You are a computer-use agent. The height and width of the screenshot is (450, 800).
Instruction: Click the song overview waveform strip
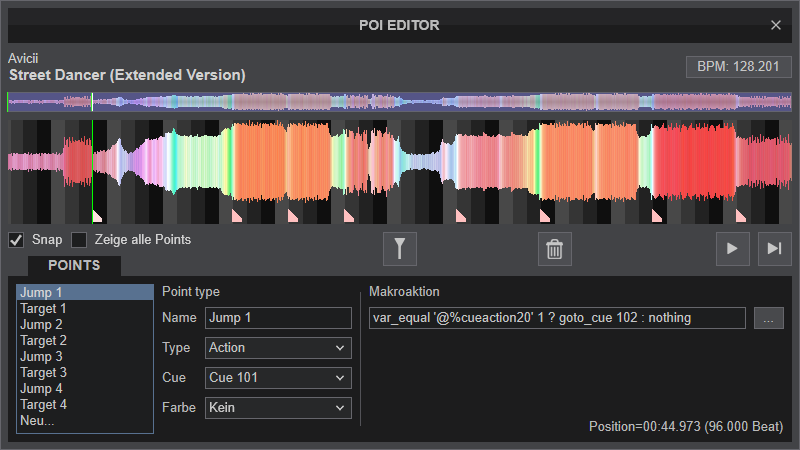(x=399, y=102)
